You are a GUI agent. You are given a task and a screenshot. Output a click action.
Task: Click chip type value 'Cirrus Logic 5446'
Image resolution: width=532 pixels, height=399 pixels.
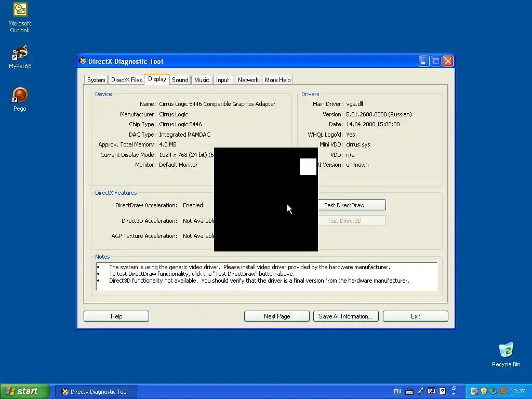(x=180, y=124)
